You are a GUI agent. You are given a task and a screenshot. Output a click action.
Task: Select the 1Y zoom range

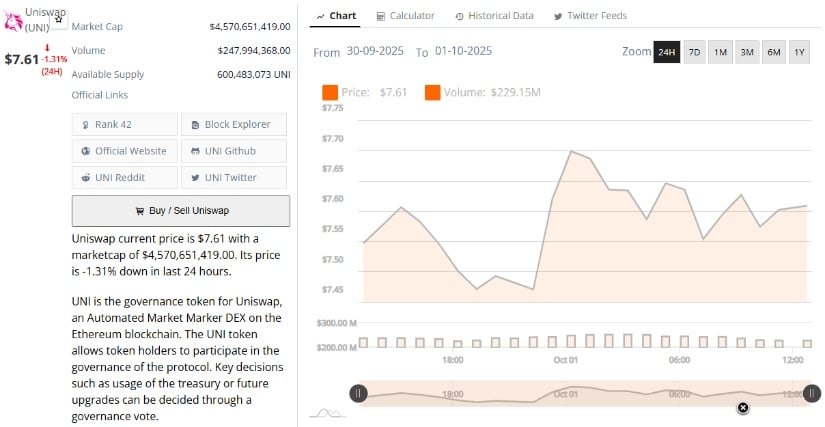(x=798, y=52)
